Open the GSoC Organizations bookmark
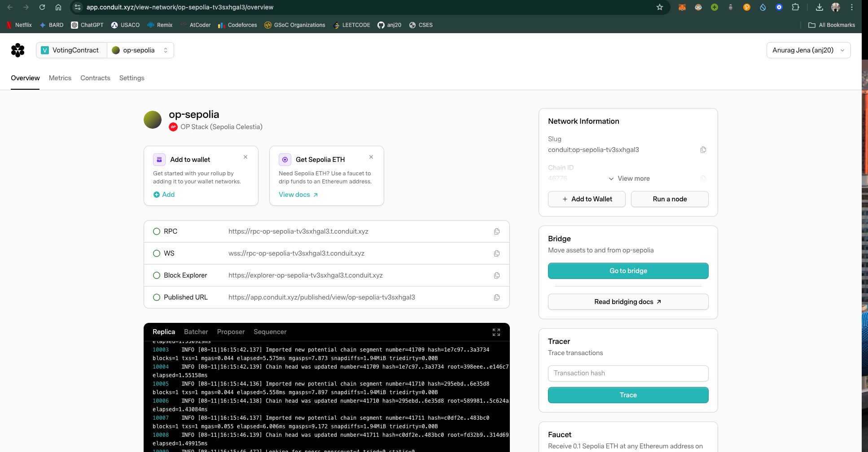This screenshot has height=452, width=868. coord(295,25)
